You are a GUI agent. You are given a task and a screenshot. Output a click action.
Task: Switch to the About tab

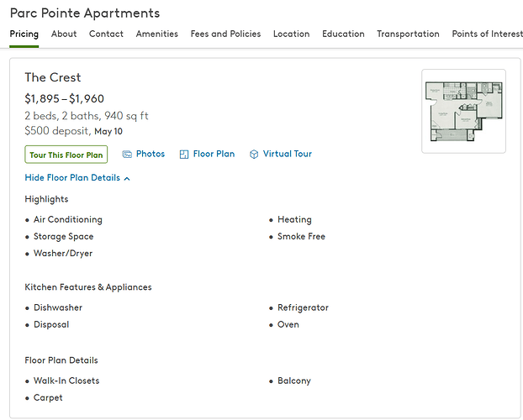click(64, 34)
